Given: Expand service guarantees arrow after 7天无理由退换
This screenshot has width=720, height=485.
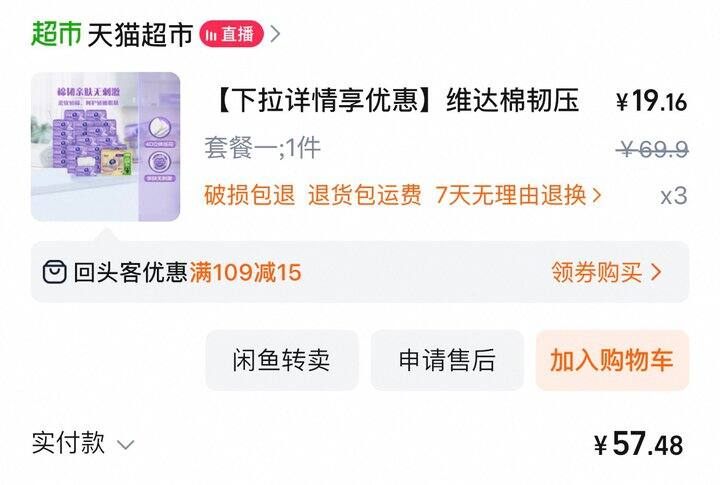Looking at the screenshot, I should 596,195.
